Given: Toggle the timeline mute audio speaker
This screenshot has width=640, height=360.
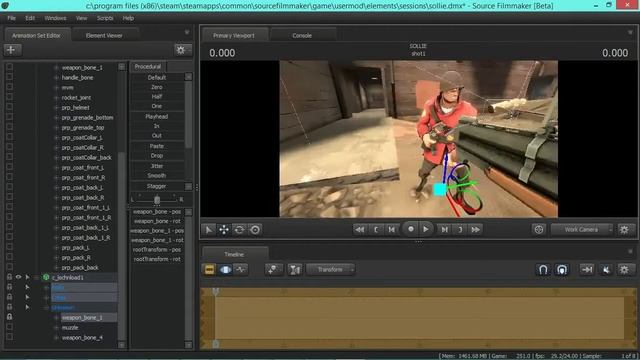Looking at the screenshot, I should tap(606, 270).
